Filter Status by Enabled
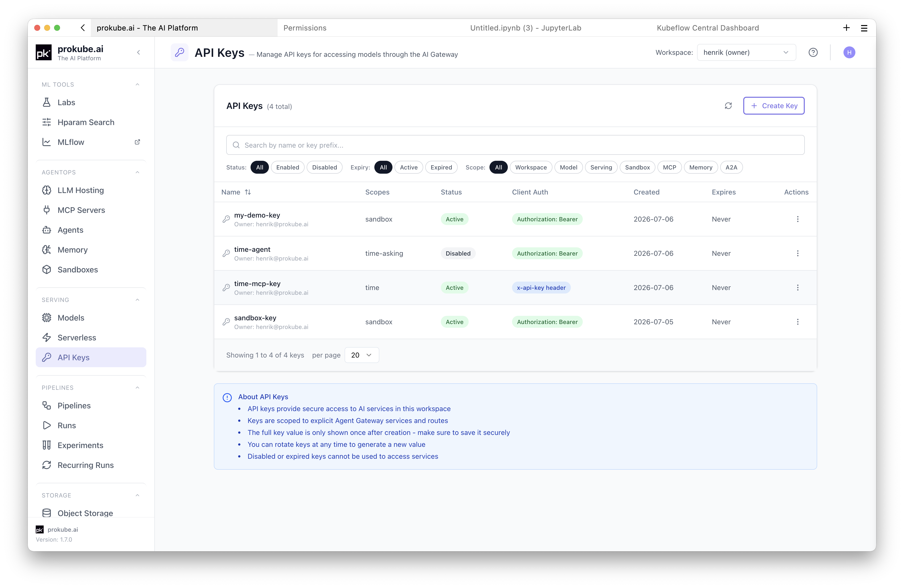The width and height of the screenshot is (904, 588). point(288,167)
